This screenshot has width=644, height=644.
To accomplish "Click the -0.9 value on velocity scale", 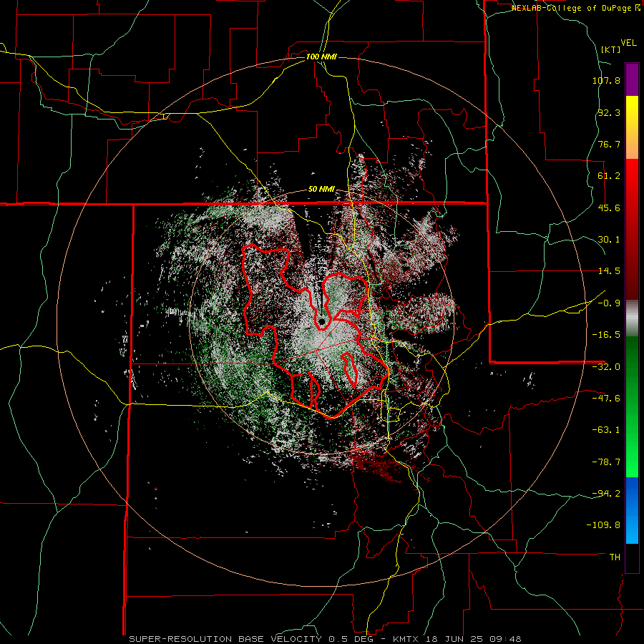I will coord(609,303).
